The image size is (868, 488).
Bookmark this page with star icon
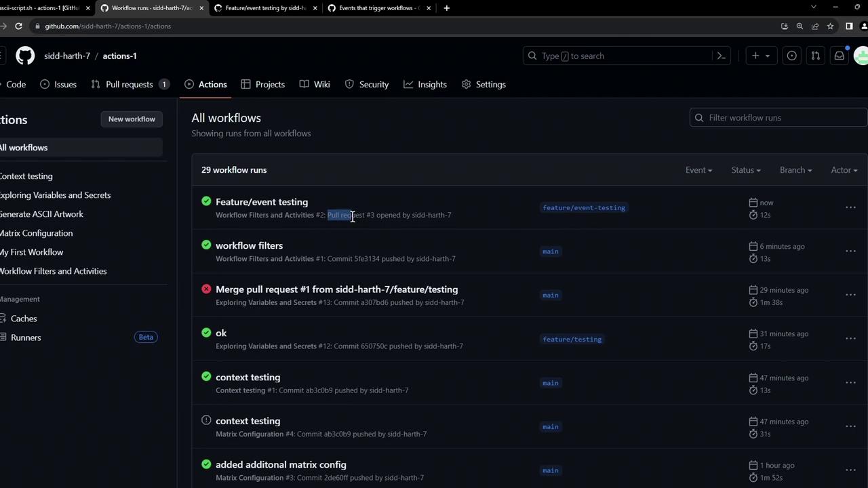[x=830, y=26]
